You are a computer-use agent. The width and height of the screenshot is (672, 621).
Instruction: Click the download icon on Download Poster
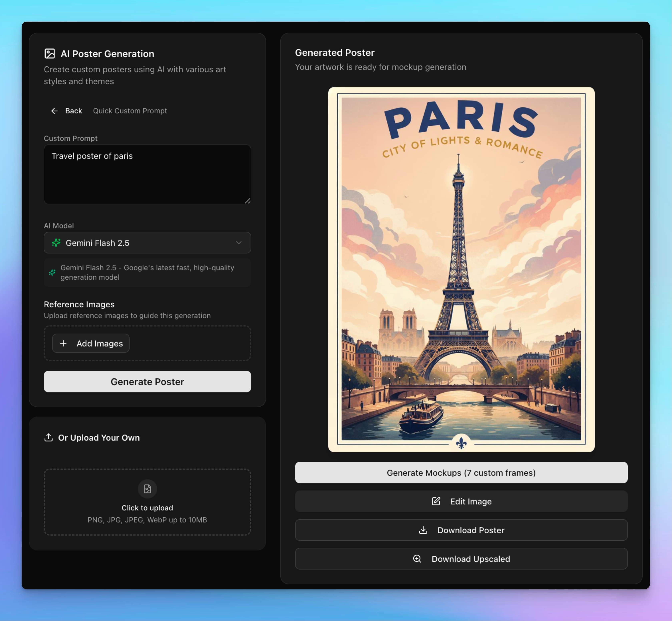point(423,530)
